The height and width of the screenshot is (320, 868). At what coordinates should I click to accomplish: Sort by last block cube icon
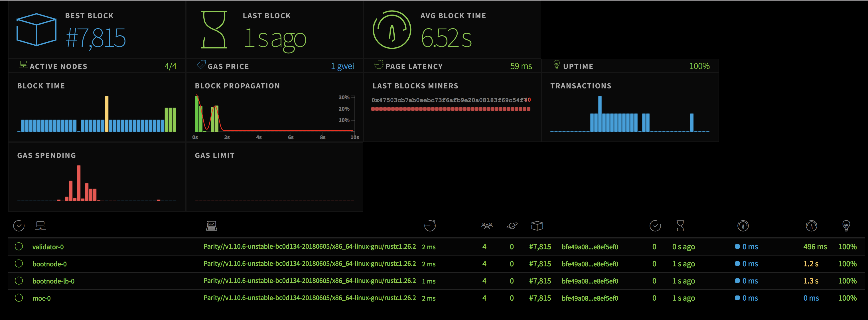pos(537,226)
